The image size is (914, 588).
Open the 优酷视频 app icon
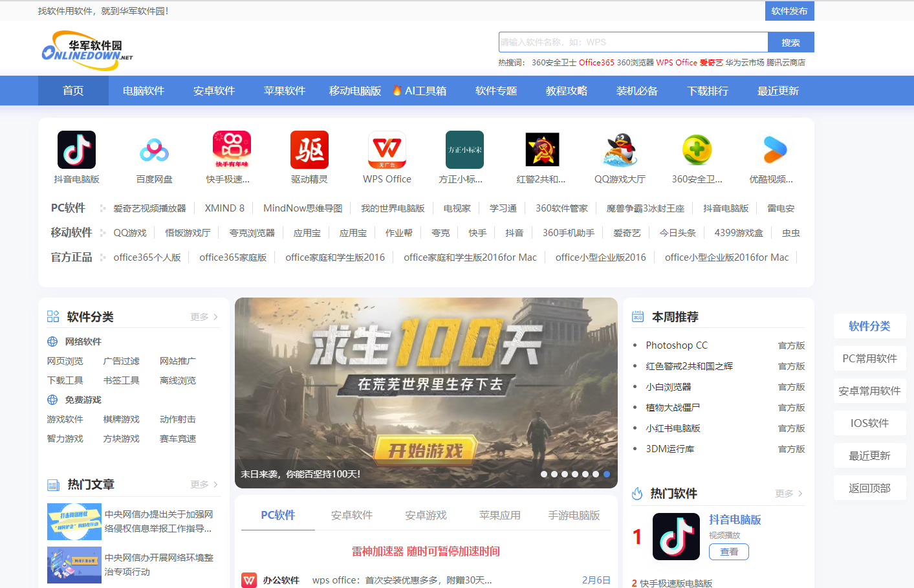(x=775, y=149)
